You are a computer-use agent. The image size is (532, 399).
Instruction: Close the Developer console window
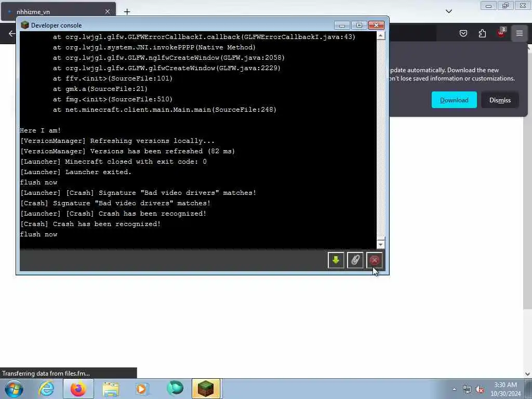[376, 25]
